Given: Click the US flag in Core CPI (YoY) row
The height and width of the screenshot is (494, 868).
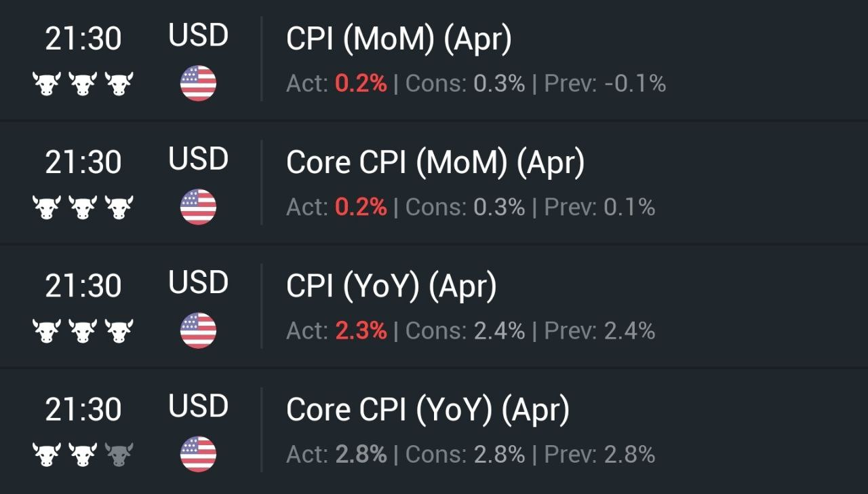Looking at the screenshot, I should tap(198, 454).
